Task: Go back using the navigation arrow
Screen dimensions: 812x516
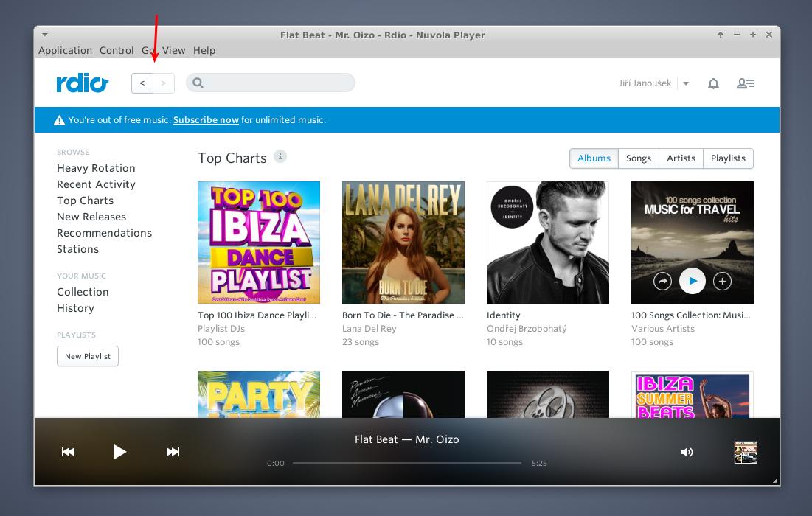Action: [142, 83]
